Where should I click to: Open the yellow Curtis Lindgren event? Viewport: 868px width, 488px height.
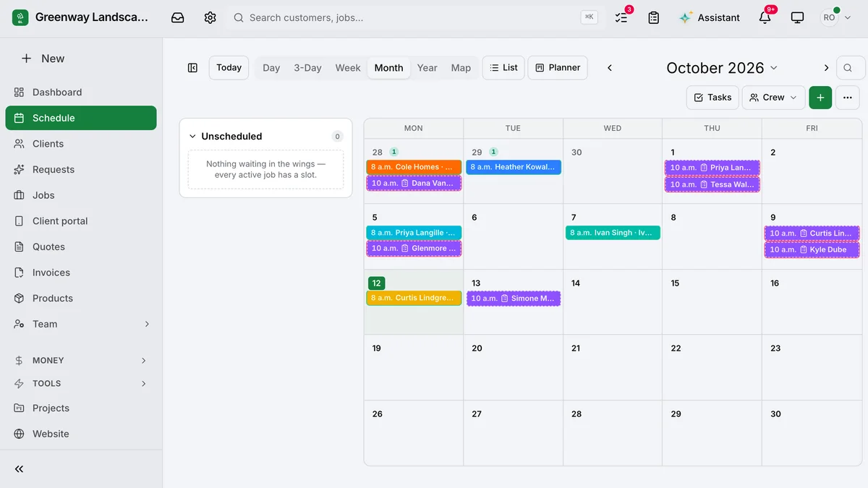414,298
